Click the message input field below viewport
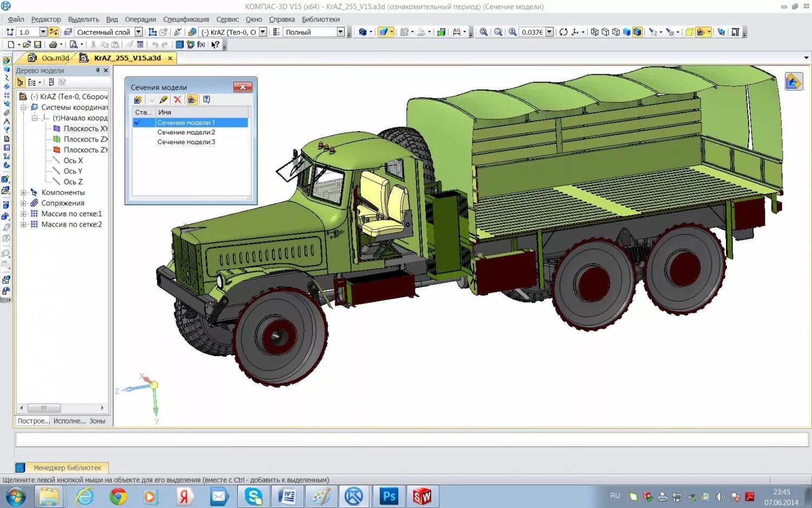The width and height of the screenshot is (812, 508). click(412, 439)
